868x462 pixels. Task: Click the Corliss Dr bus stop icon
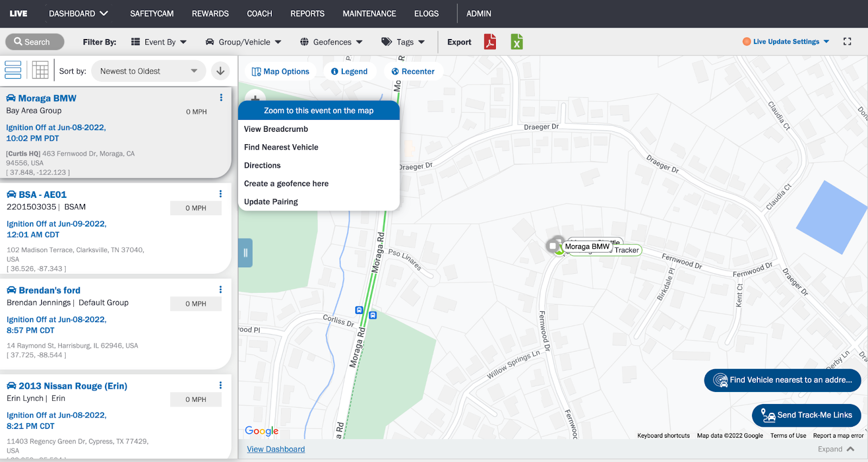coord(359,310)
